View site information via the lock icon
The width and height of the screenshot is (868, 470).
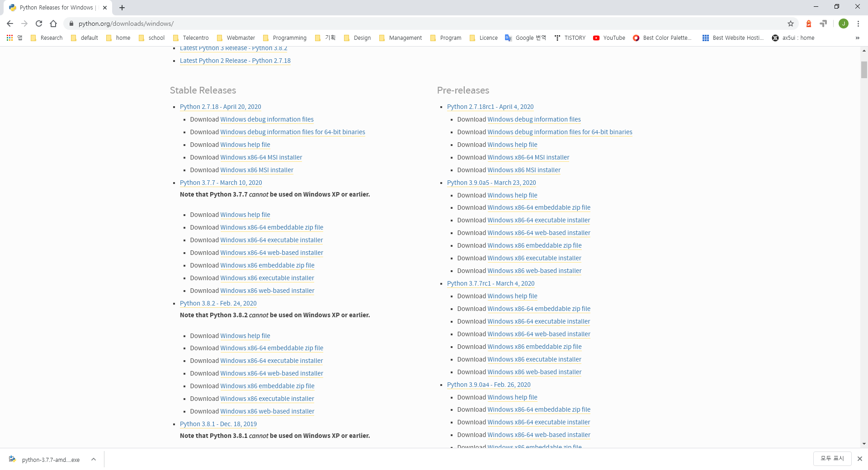point(71,23)
